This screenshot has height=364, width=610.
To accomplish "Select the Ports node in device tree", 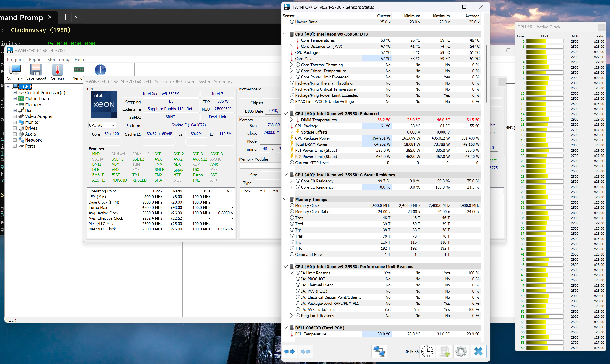I will click(30, 146).
